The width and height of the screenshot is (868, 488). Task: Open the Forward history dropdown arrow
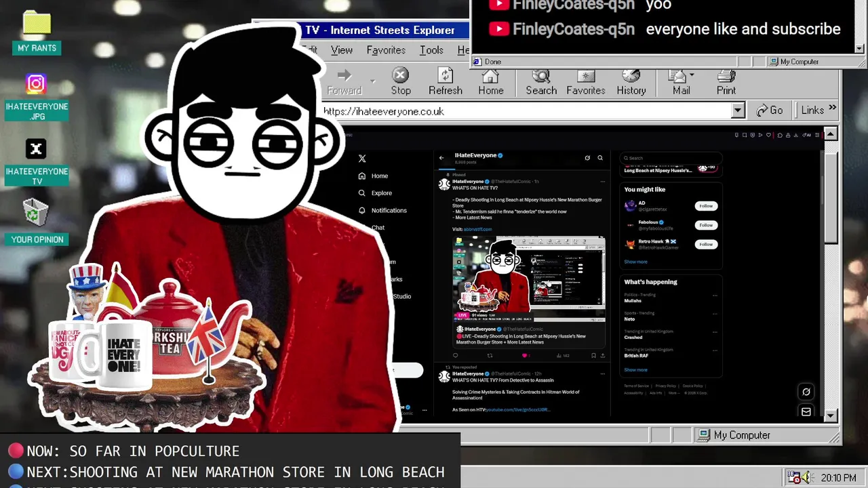click(x=372, y=82)
